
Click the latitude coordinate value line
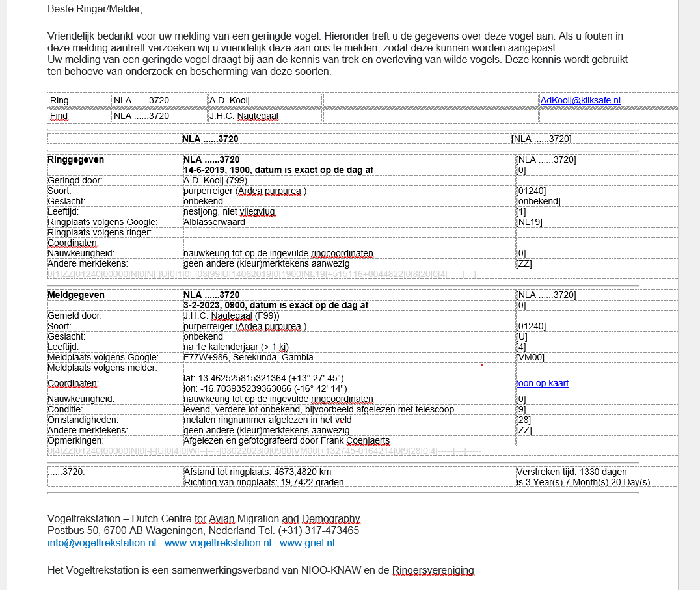[x=265, y=378]
